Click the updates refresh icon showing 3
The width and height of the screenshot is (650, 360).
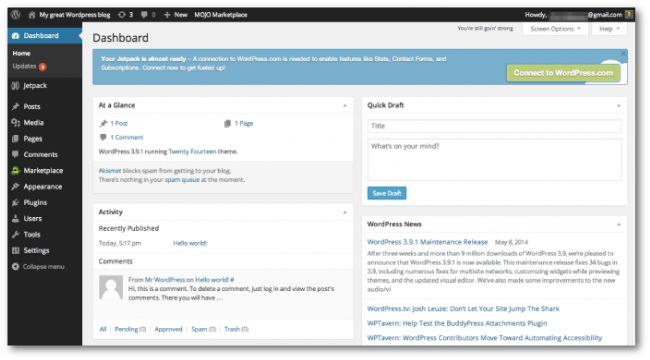pyautogui.click(x=121, y=15)
